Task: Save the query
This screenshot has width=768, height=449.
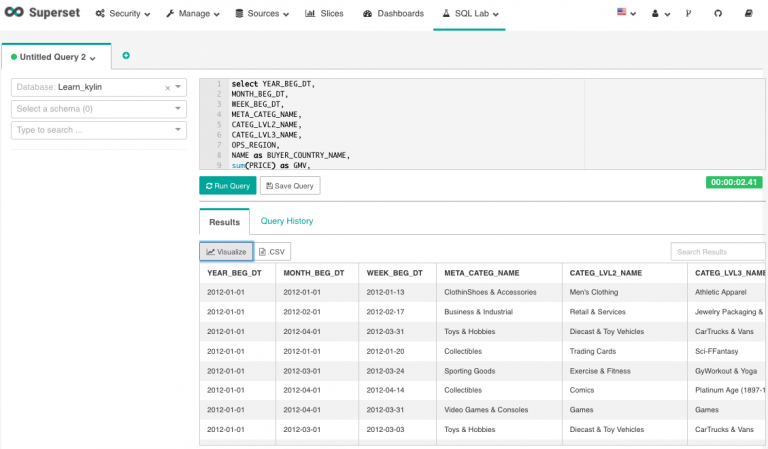Action: (x=290, y=186)
